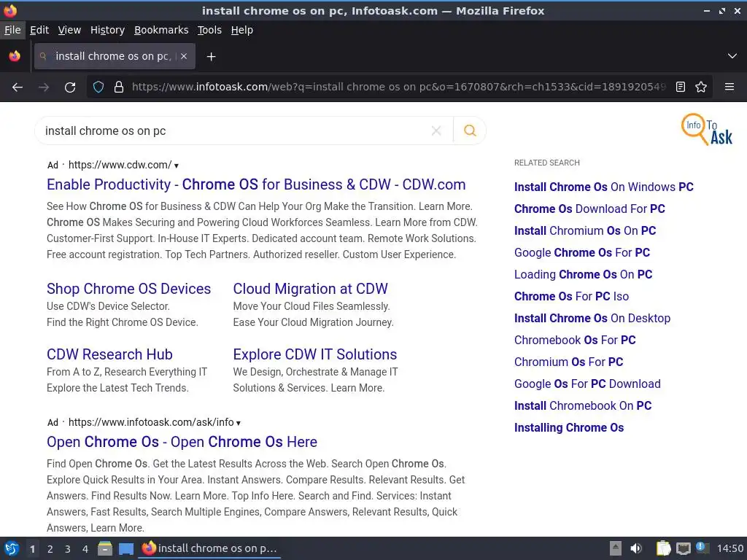Toggle reader view icon

click(x=681, y=87)
